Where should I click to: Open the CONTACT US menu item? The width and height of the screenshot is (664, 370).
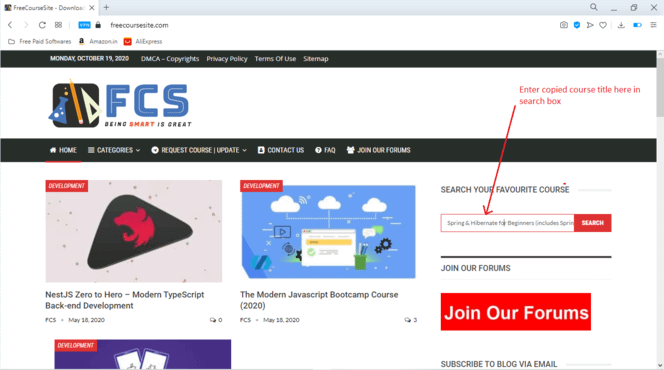pos(281,150)
